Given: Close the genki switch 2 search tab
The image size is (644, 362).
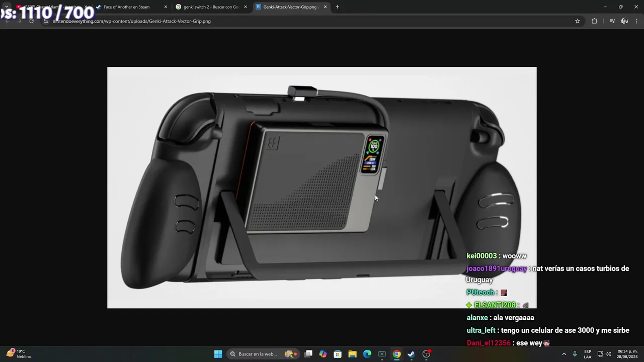Looking at the screenshot, I should point(246,7).
